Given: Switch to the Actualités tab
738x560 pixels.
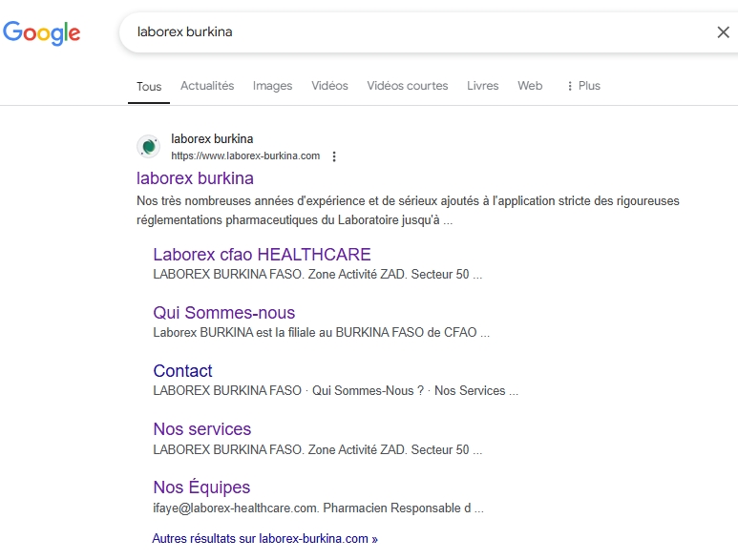Looking at the screenshot, I should (207, 86).
